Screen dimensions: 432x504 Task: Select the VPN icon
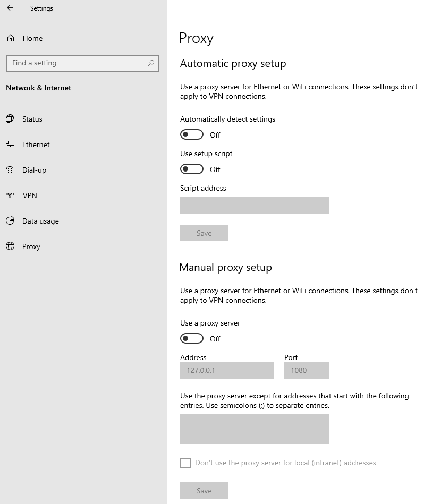(x=10, y=195)
